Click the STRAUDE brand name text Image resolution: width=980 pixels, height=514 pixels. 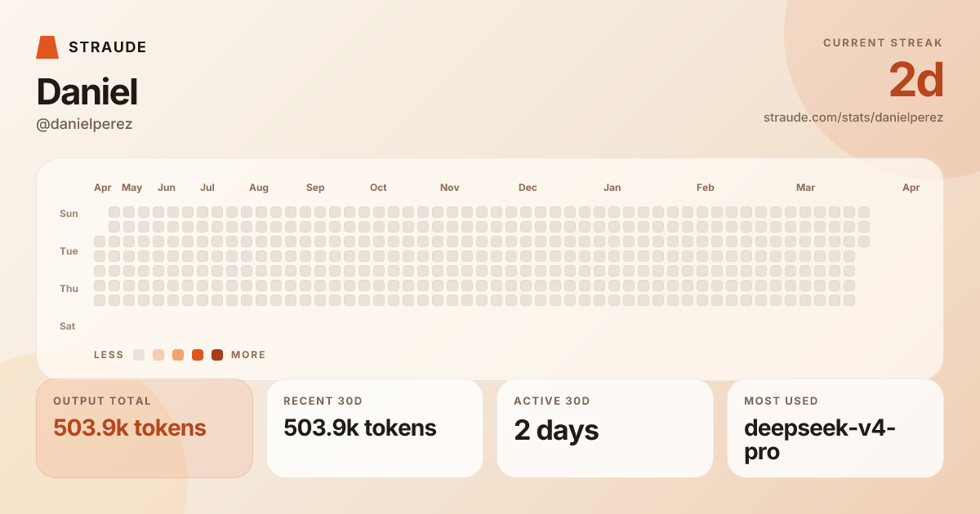point(107,47)
